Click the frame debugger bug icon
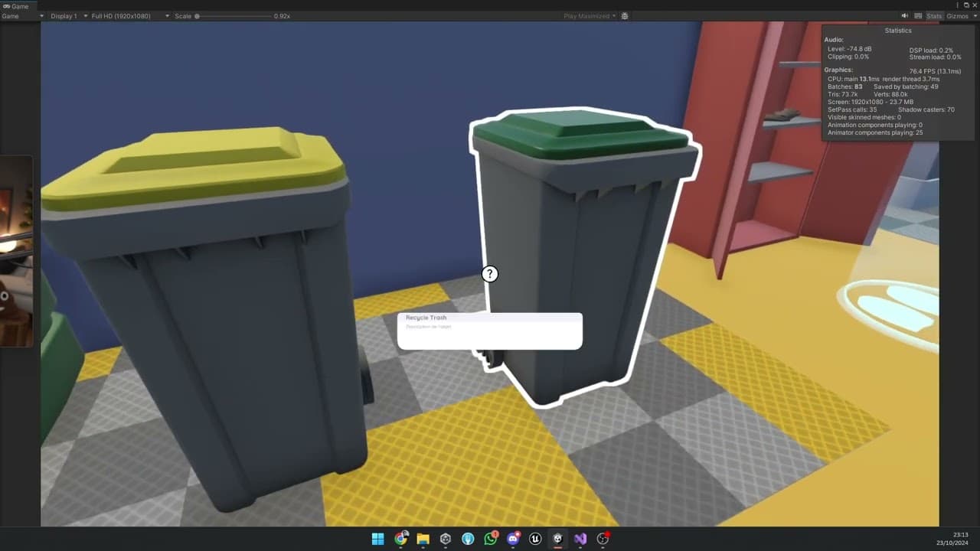980x551 pixels. [625, 15]
